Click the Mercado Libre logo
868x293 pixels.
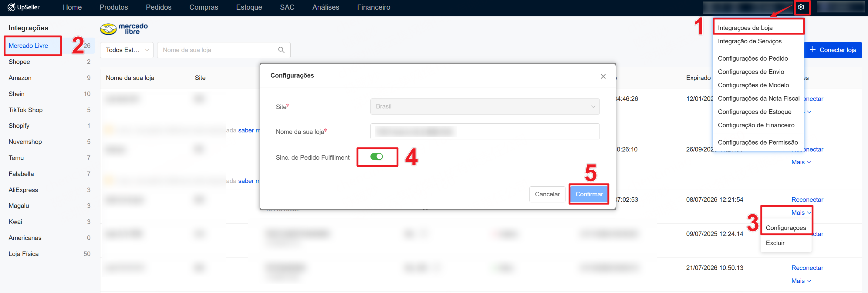[x=124, y=29]
